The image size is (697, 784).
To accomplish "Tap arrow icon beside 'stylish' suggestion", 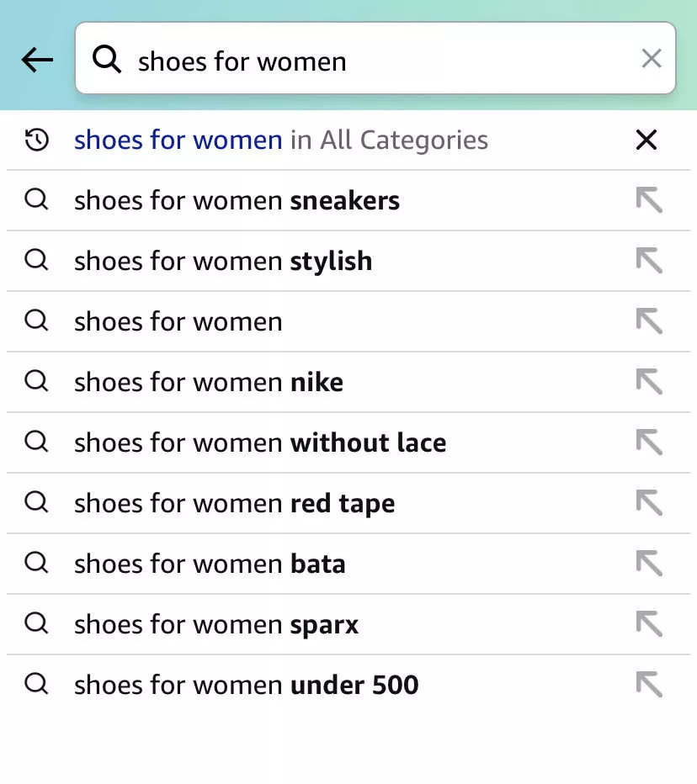I will 649,261.
